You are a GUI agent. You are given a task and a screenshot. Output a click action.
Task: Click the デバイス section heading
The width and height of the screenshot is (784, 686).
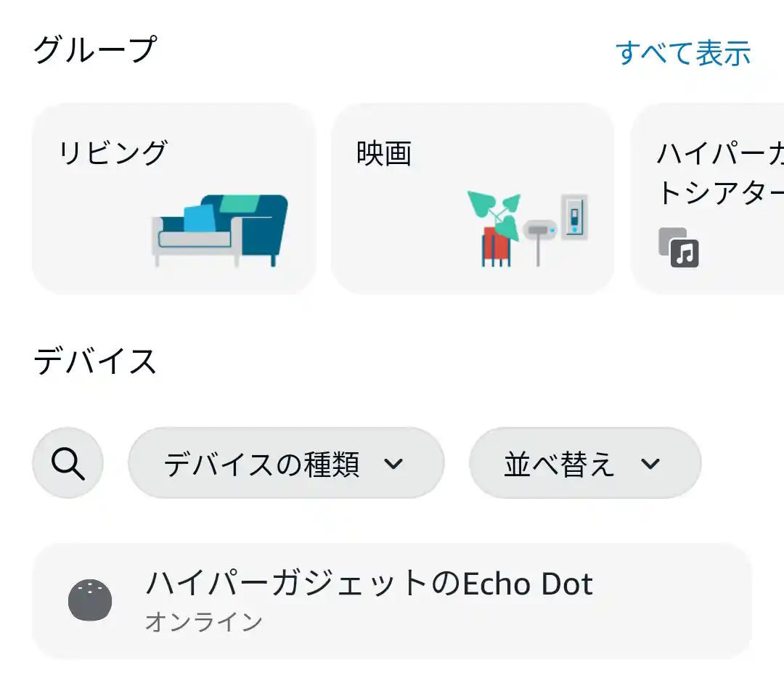pyautogui.click(x=95, y=362)
